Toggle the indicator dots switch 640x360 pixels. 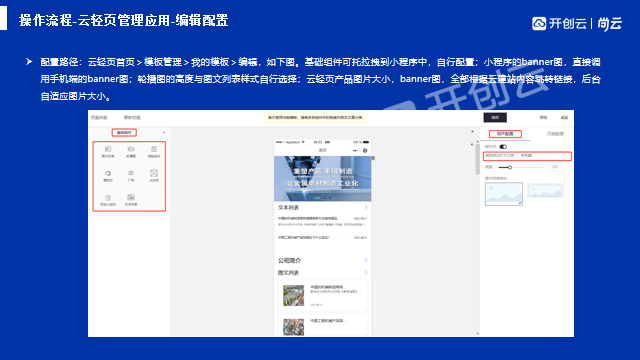tap(503, 147)
